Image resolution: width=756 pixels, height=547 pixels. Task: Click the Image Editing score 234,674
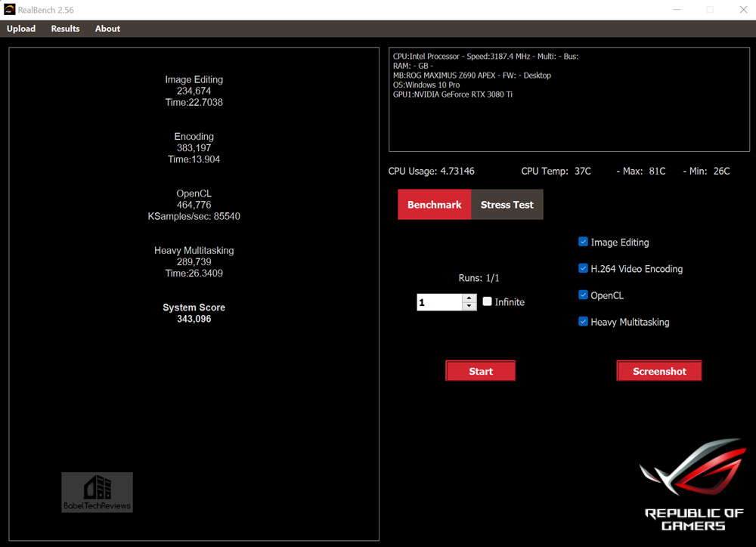tap(194, 91)
